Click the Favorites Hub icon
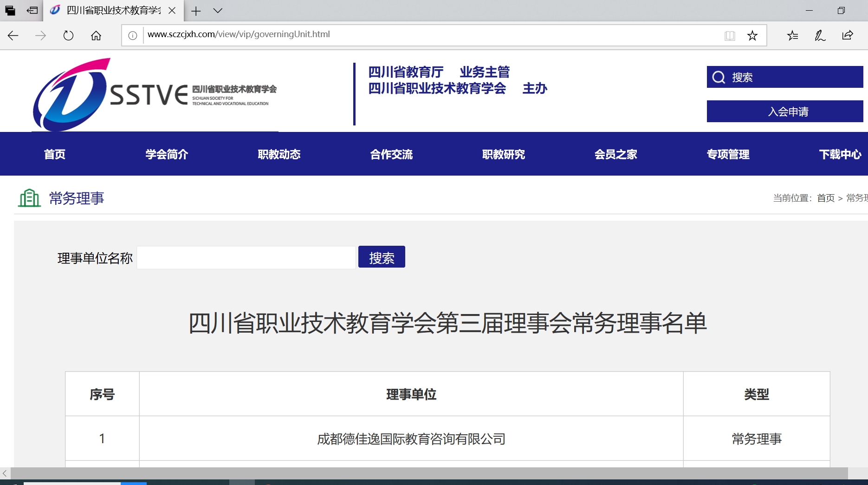This screenshot has width=868, height=485. coord(792,35)
